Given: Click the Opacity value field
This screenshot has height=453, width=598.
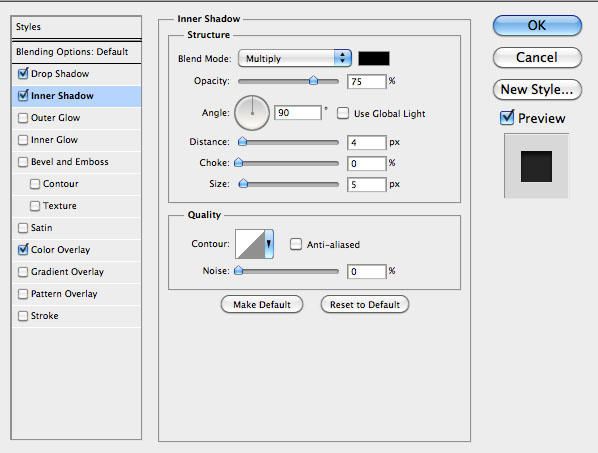Looking at the screenshot, I should [367, 82].
